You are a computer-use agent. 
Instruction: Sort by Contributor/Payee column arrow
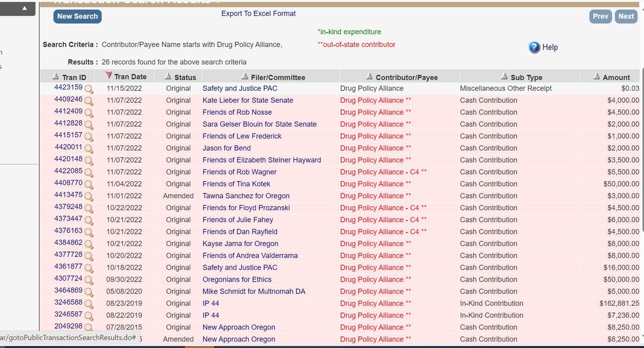point(369,76)
